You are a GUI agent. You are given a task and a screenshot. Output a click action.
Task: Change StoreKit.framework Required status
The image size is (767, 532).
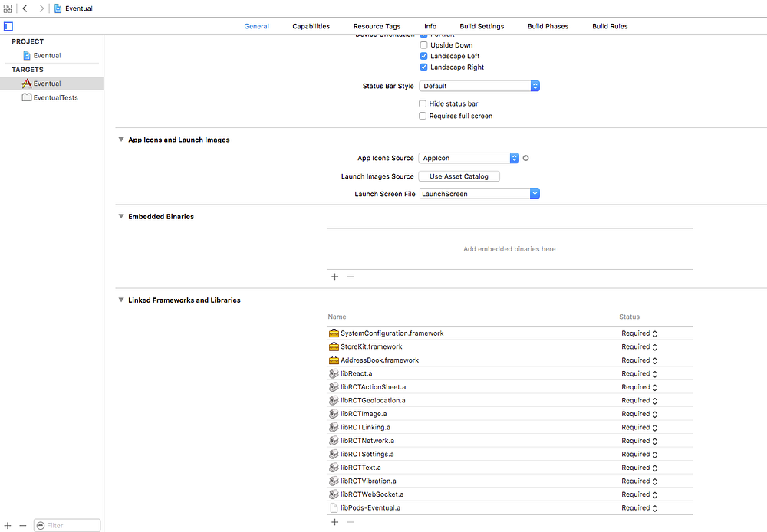[x=640, y=346]
